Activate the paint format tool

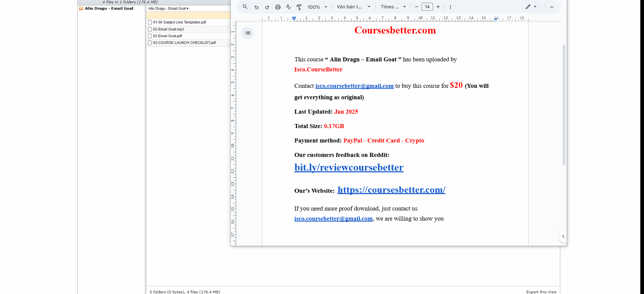pos(299,7)
